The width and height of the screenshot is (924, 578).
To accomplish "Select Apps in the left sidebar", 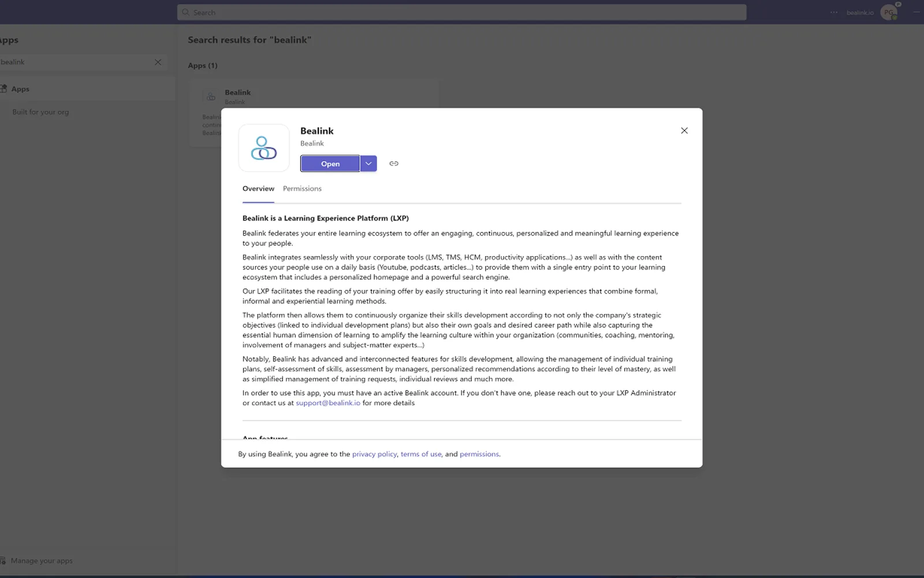I will [87, 89].
